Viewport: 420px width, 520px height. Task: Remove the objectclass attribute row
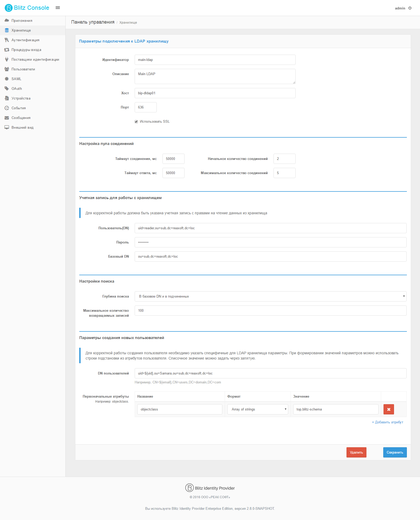tap(389, 409)
